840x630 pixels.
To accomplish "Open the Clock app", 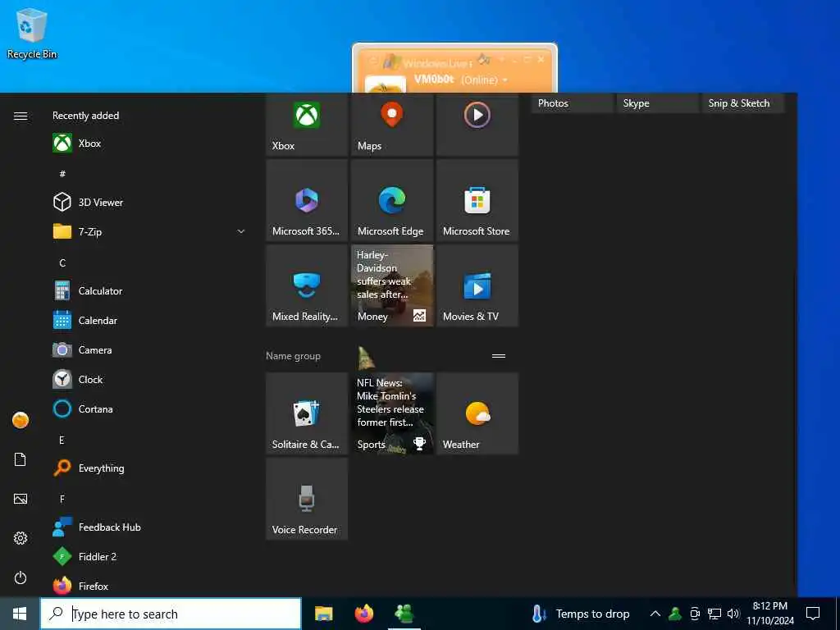I will click(150, 379).
